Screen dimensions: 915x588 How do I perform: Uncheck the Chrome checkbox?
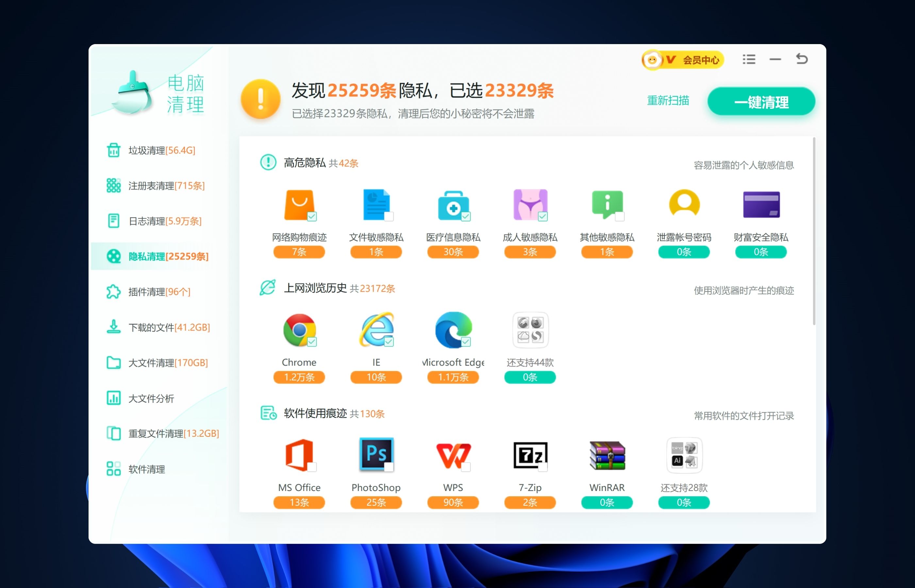pyautogui.click(x=312, y=342)
